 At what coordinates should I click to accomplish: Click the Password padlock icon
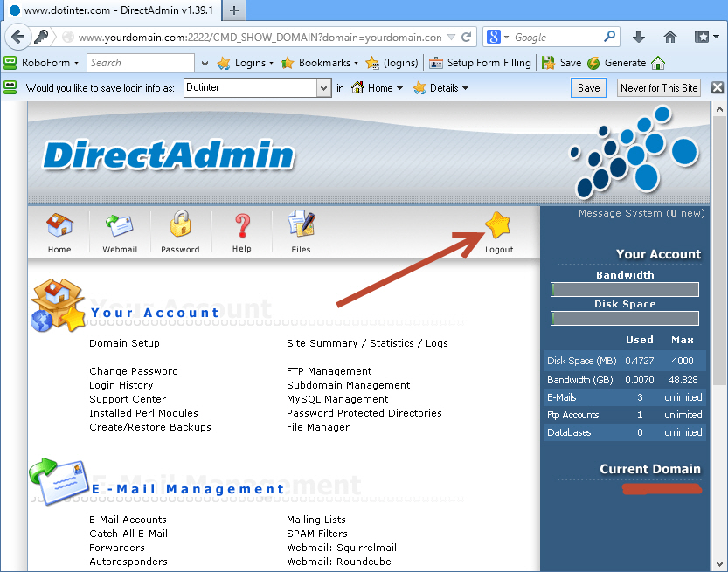180,224
